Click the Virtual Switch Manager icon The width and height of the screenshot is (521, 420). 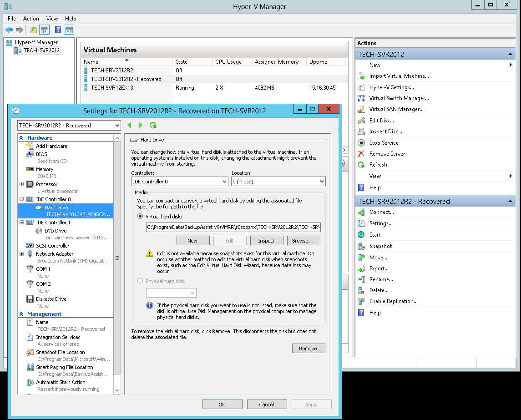click(361, 98)
